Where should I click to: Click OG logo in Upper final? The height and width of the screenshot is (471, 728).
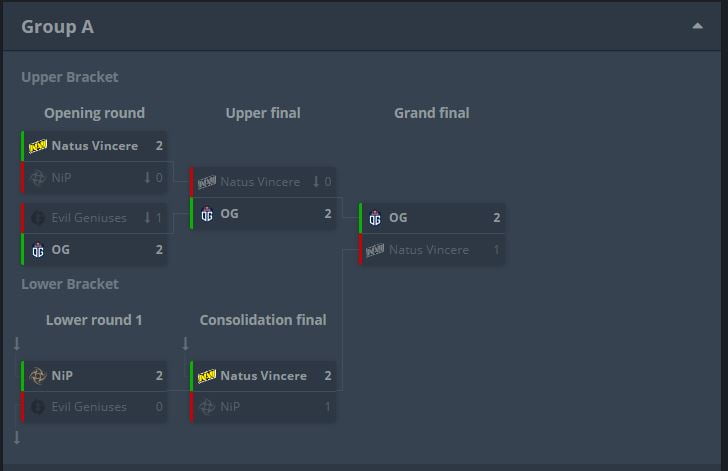click(x=207, y=214)
